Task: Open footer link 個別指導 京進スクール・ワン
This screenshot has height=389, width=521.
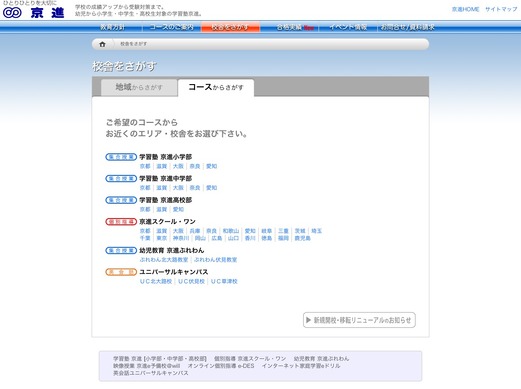Action: [x=250, y=359]
